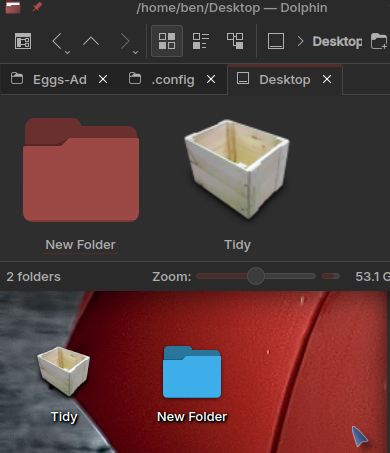Click the '2 folders' status text

33,277
